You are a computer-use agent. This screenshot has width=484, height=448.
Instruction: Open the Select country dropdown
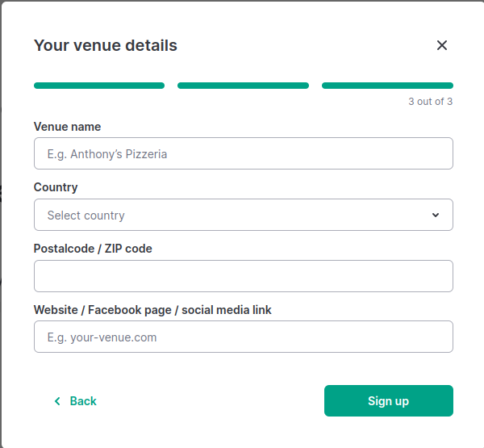[x=244, y=215]
